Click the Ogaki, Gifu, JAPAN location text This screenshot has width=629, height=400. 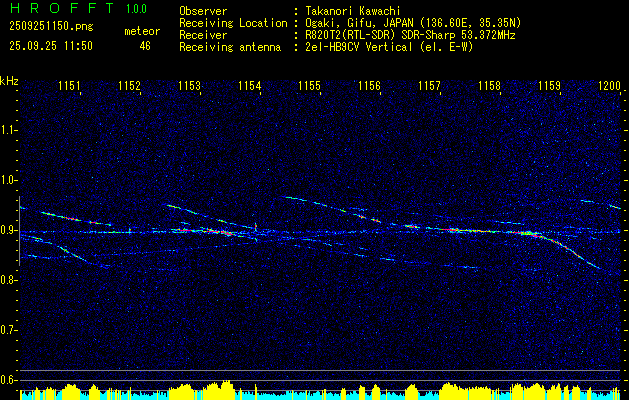413,23
